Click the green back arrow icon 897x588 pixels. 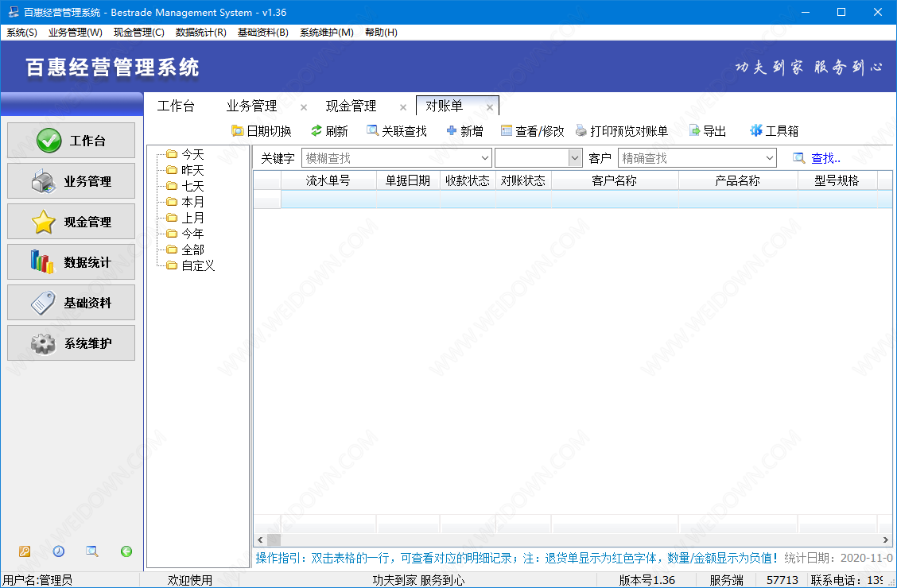(x=126, y=551)
